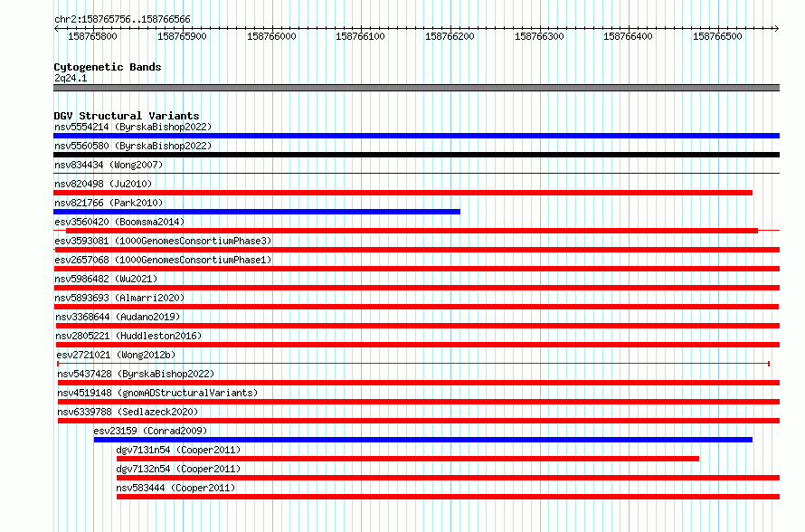Click the gray 2q24.1 cytogenetic band bar
Screen dimensions: 805x532
click(x=416, y=88)
